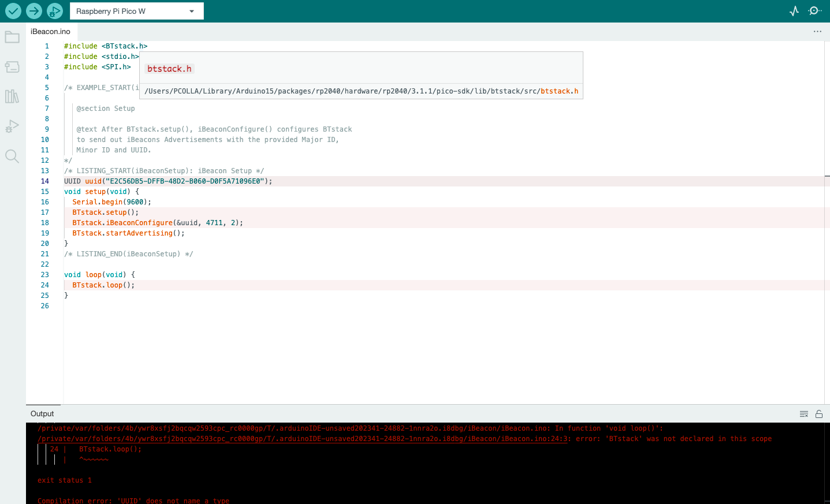Open the editor more actions menu
Viewport: 830px width, 504px height.
(x=817, y=31)
